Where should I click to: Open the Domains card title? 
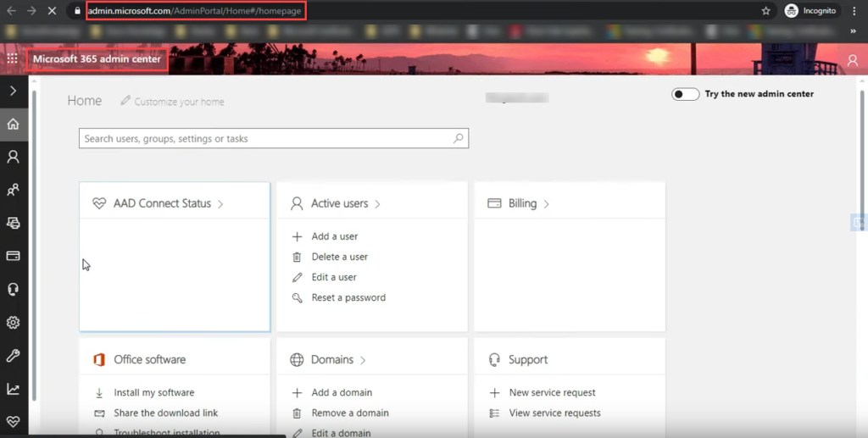pos(332,359)
